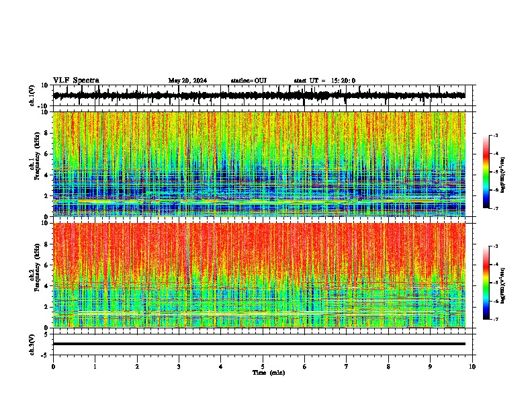The height and width of the screenshot is (411, 532).
Task: Click the time axis tick label "5"
Action: coord(263,367)
